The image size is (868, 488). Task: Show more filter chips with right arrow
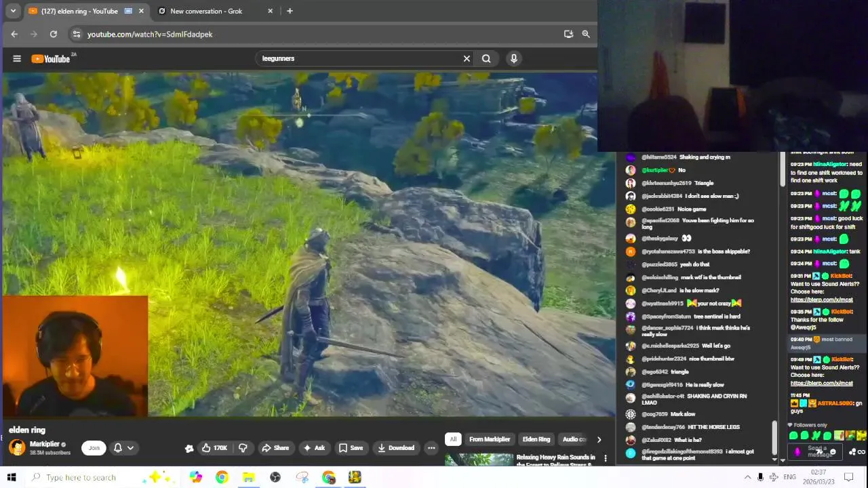click(599, 439)
